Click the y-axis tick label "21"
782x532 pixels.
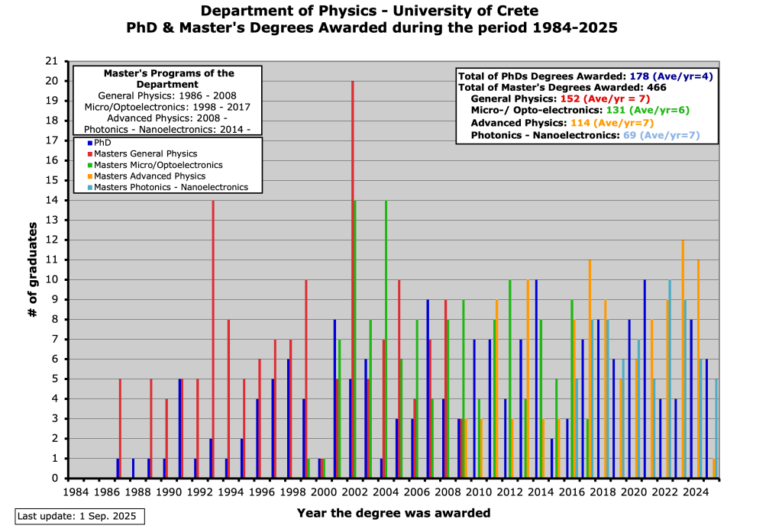point(52,61)
